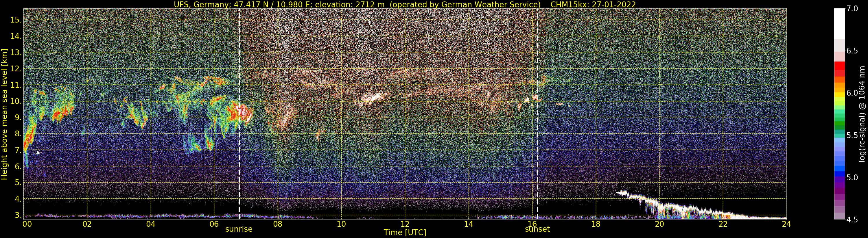
Task: Click the colorbar '5.5' value label
Action: pyautogui.click(x=852, y=135)
